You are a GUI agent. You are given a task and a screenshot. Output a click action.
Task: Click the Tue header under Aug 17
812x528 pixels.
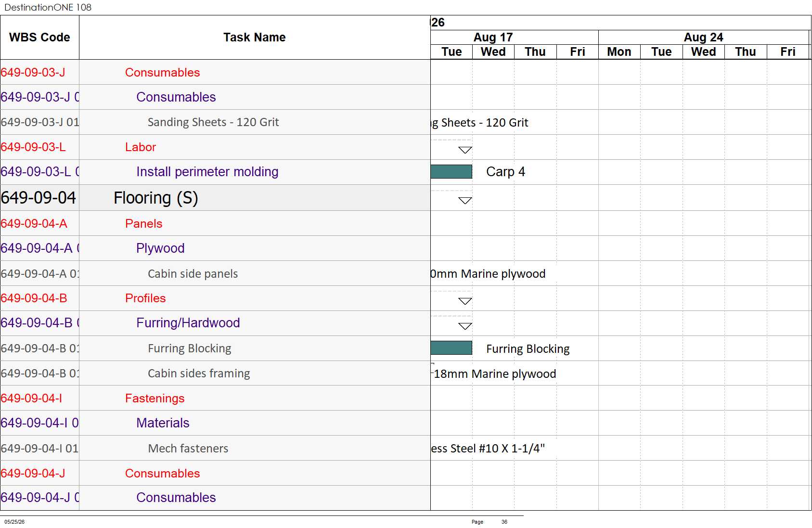tap(451, 52)
